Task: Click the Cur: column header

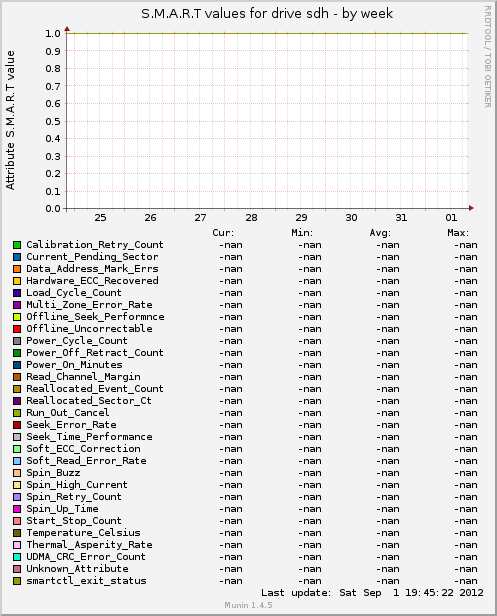Action: point(223,233)
